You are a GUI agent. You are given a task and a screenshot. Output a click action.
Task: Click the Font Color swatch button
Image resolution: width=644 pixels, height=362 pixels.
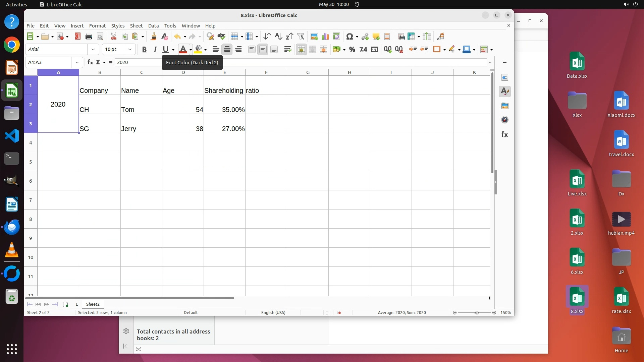pyautogui.click(x=183, y=50)
